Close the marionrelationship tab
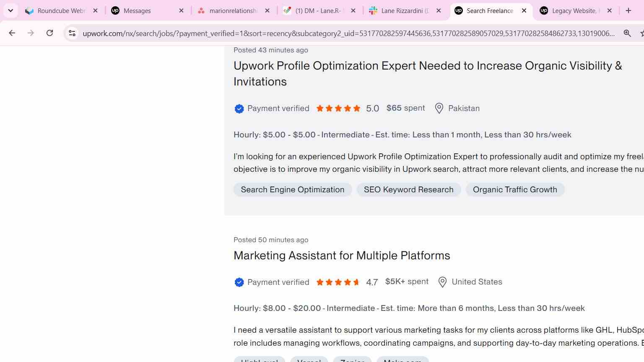This screenshot has width=644, height=362. click(267, 10)
